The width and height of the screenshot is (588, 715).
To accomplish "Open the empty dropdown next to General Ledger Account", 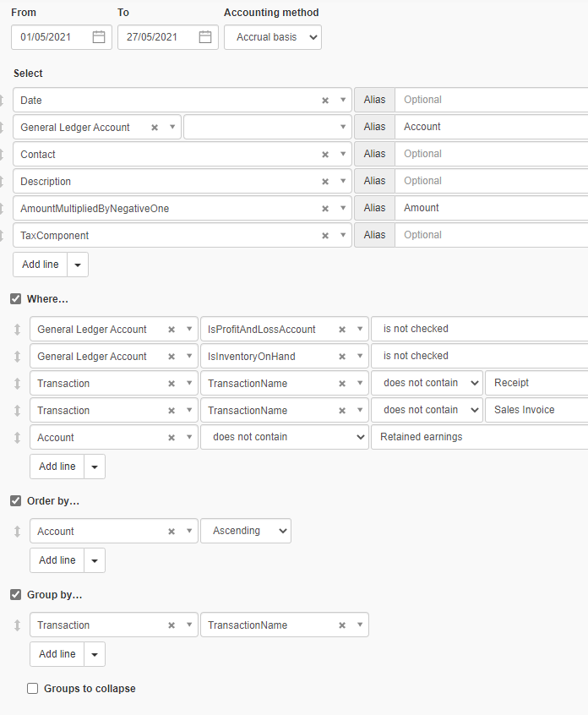I will click(268, 127).
